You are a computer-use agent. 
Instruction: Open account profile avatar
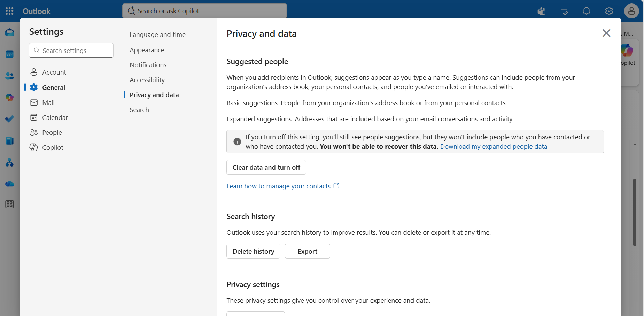(x=631, y=11)
